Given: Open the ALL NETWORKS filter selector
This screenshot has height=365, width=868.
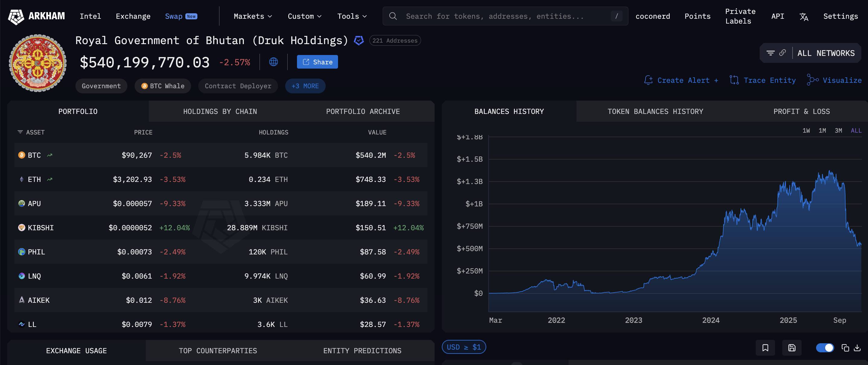Looking at the screenshot, I should click(825, 53).
